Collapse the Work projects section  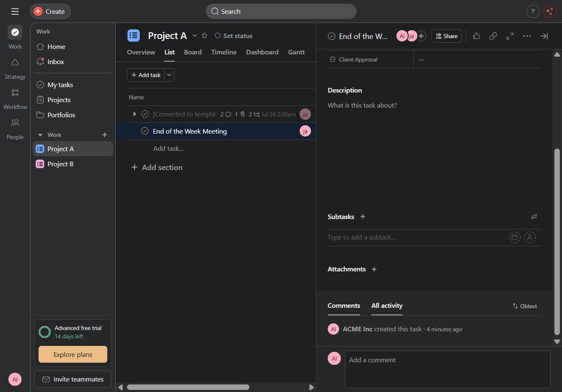click(40, 135)
